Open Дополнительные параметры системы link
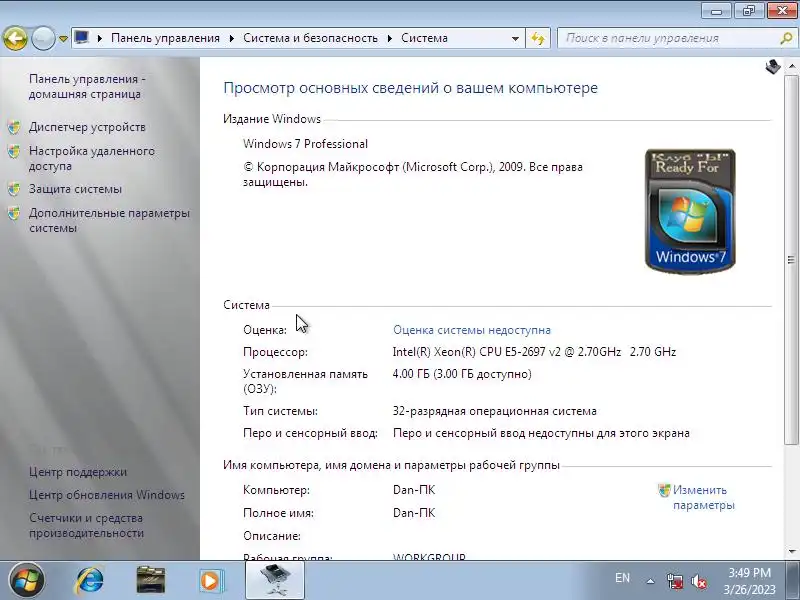The width and height of the screenshot is (800, 600). [x=109, y=220]
